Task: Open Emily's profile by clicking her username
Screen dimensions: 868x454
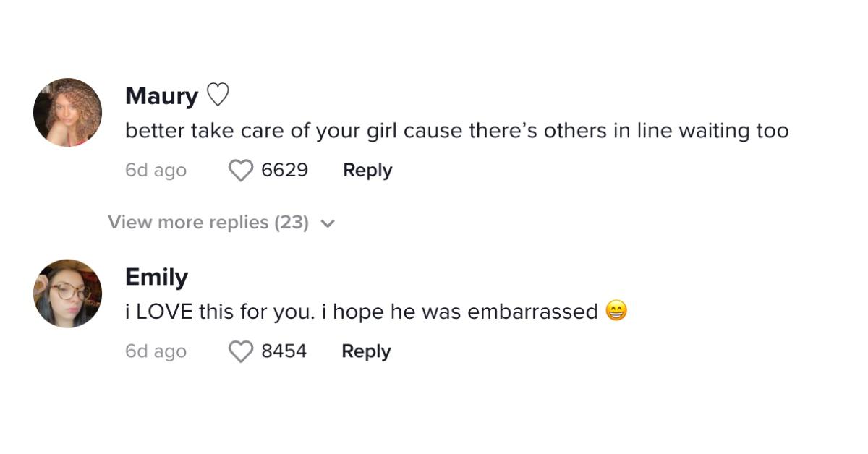Action: click(157, 276)
